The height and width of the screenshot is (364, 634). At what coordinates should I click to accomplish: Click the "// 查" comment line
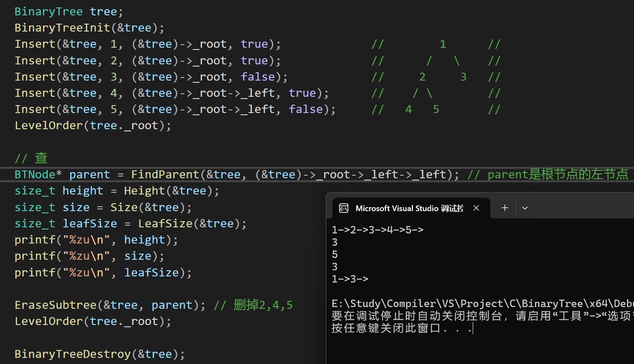click(31, 158)
